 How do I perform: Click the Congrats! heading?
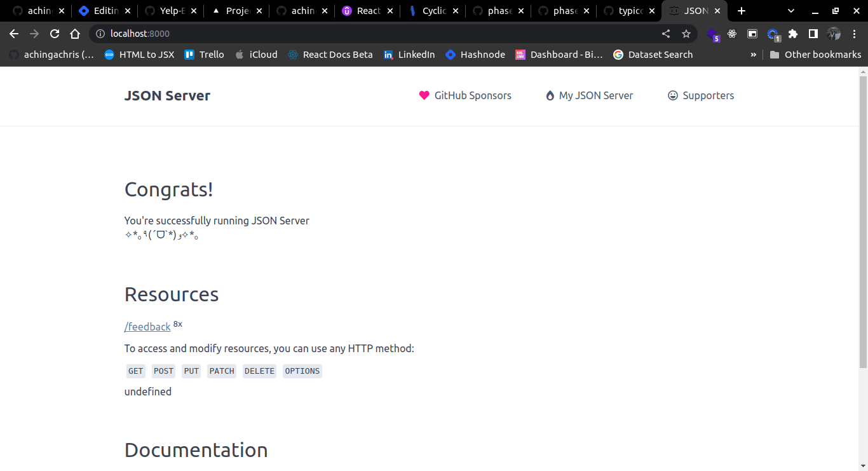point(169,189)
